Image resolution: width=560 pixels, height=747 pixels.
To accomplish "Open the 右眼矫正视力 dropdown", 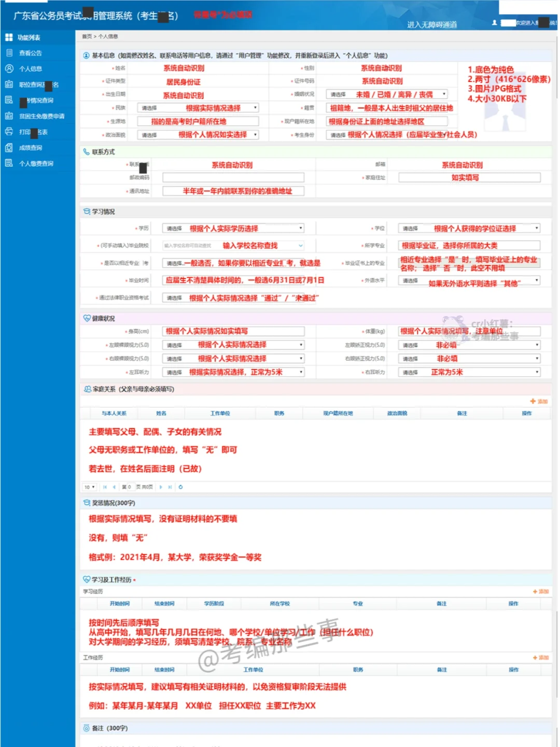I will [469, 358].
